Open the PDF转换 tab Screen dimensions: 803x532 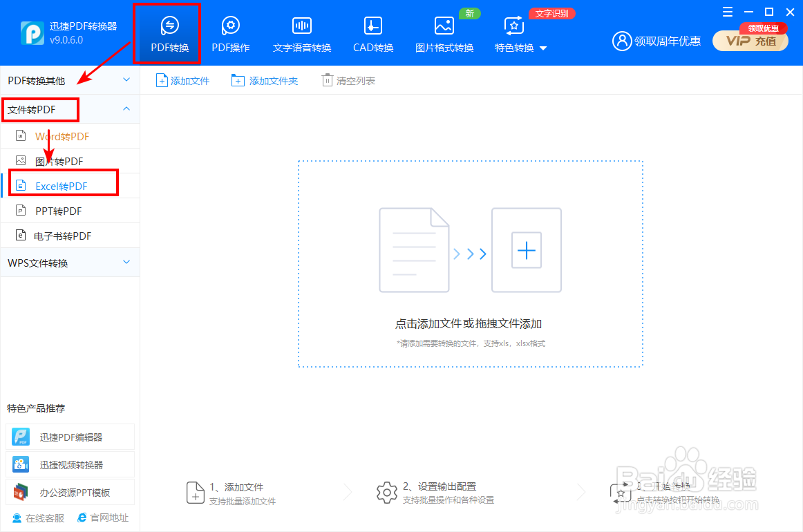tap(169, 35)
